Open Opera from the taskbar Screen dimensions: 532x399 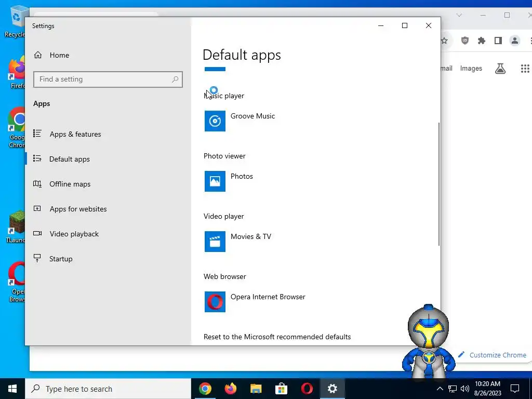307,389
